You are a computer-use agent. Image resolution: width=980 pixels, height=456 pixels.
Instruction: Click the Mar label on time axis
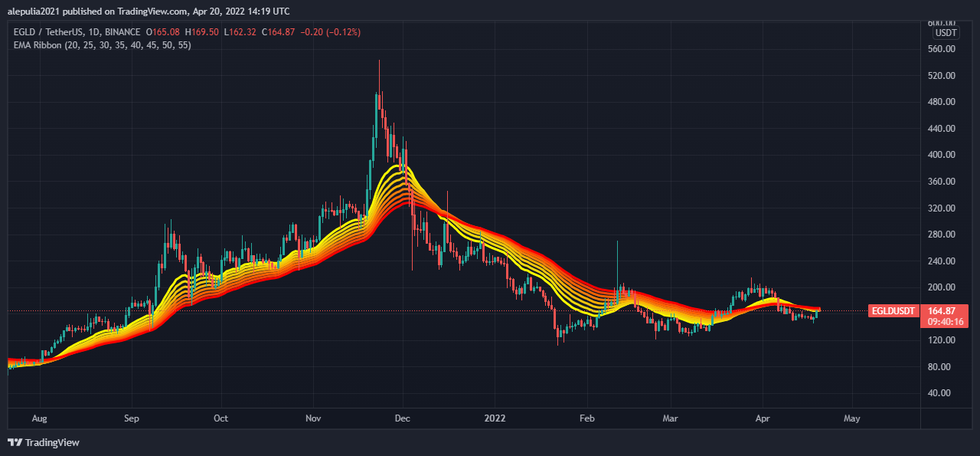coord(671,419)
